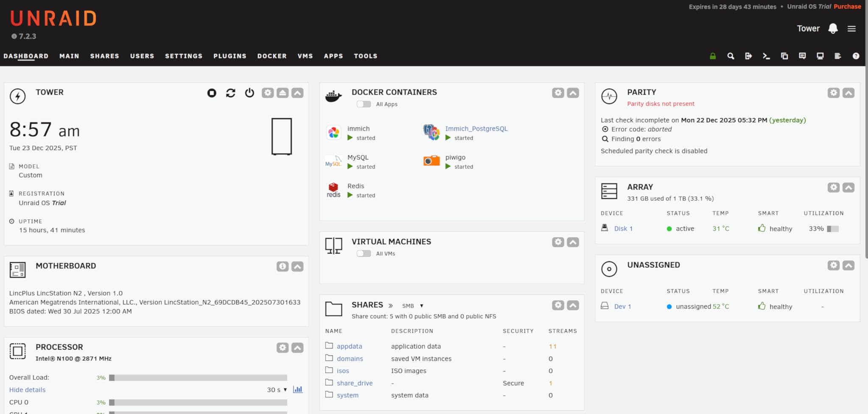Click the version info icon beside 7.2.3
The height and width of the screenshot is (414, 868).
[x=14, y=36]
